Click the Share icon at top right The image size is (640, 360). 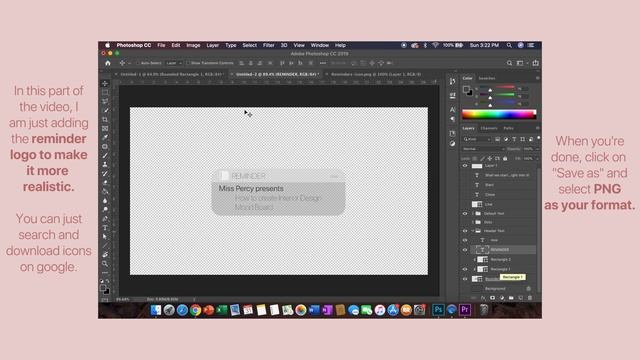[x=536, y=63]
